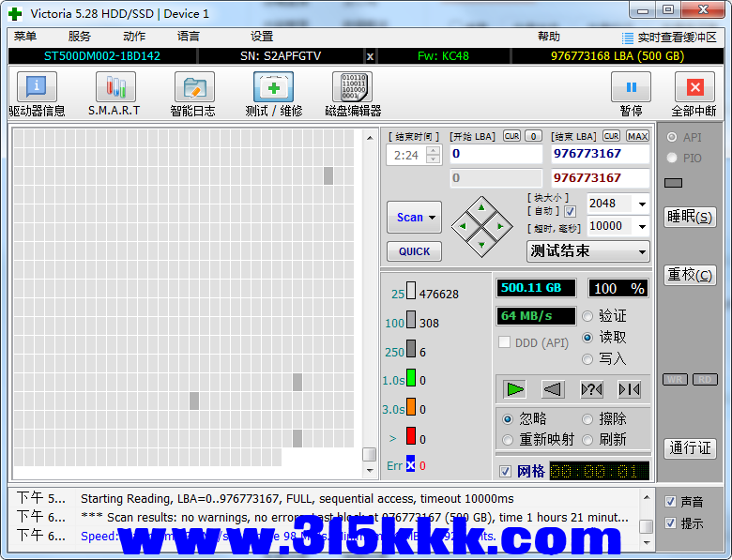Select the 写入 write radio button
The image size is (732, 560).
(587, 359)
